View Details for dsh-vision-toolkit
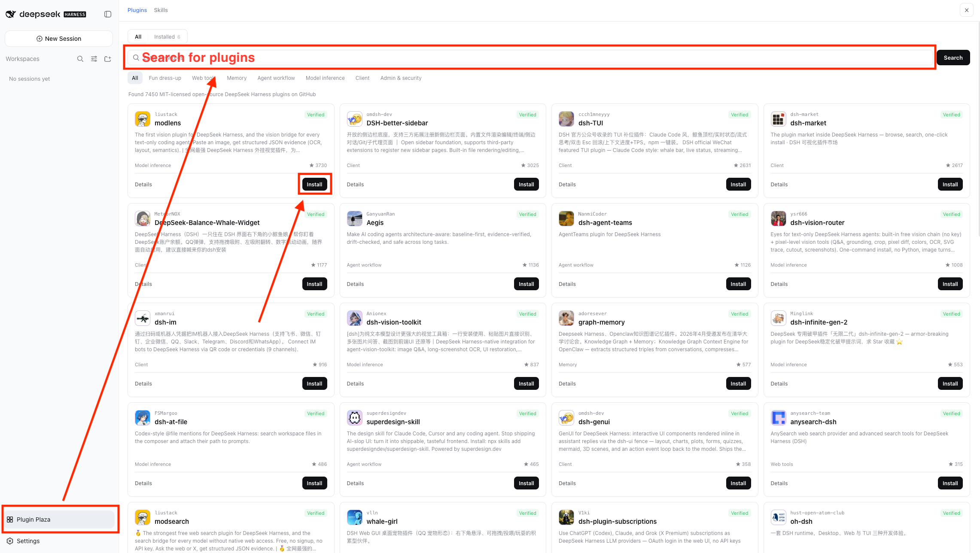The width and height of the screenshot is (980, 553). pyautogui.click(x=355, y=384)
